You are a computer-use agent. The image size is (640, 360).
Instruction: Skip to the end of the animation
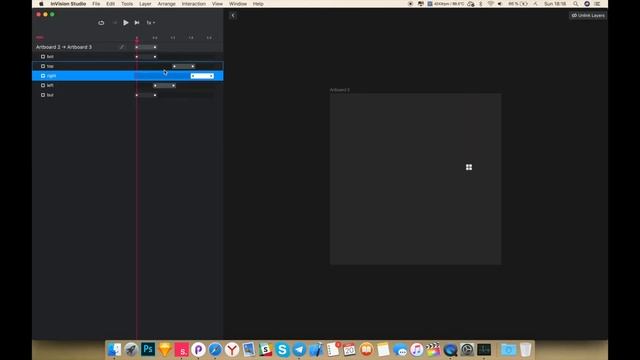(137, 23)
